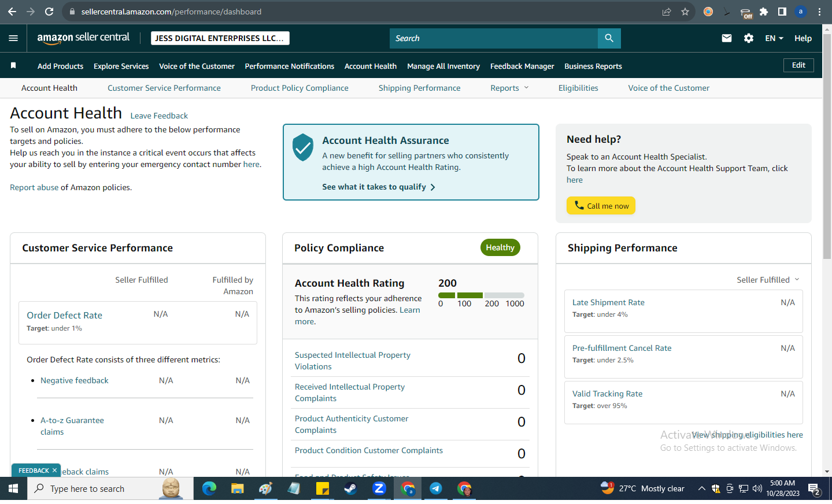Viewport: 832px width, 504px height.
Task: Click the Edit button for the menu bar
Action: pyautogui.click(x=798, y=65)
